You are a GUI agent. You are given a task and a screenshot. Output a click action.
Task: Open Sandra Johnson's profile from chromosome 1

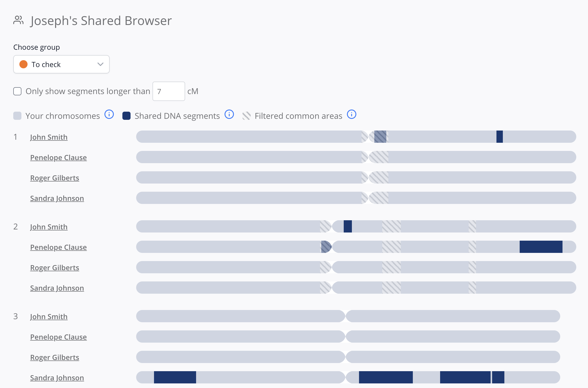pyautogui.click(x=57, y=198)
